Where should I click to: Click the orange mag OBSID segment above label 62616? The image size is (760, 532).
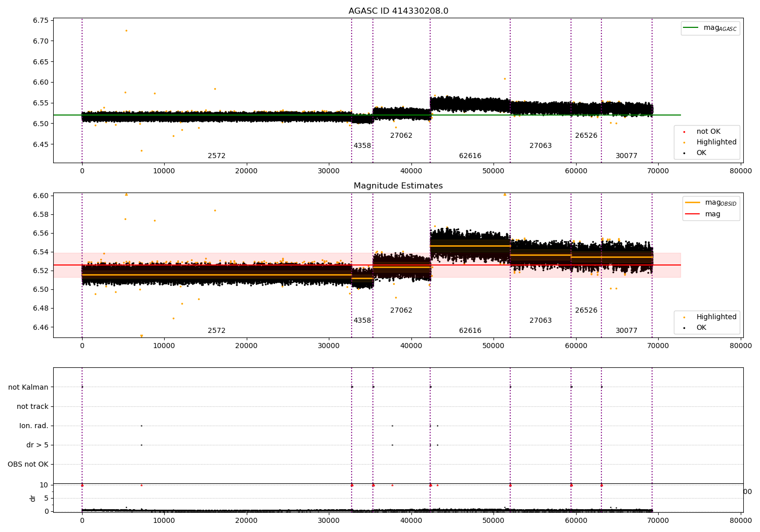(x=470, y=246)
